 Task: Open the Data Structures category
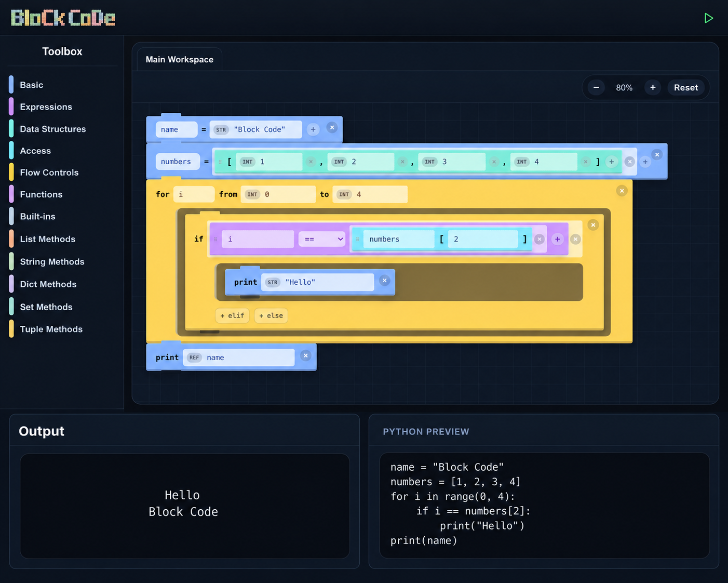point(52,129)
